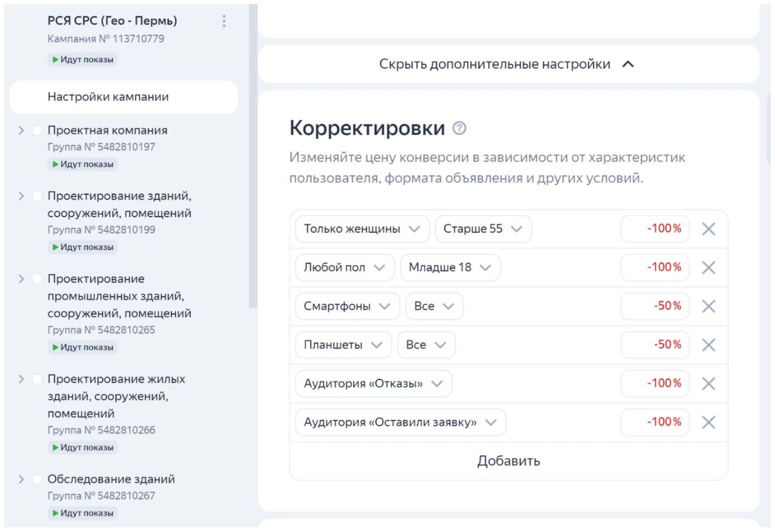Delete the Младше 18 adjustment row
775x532 pixels.
(708, 268)
